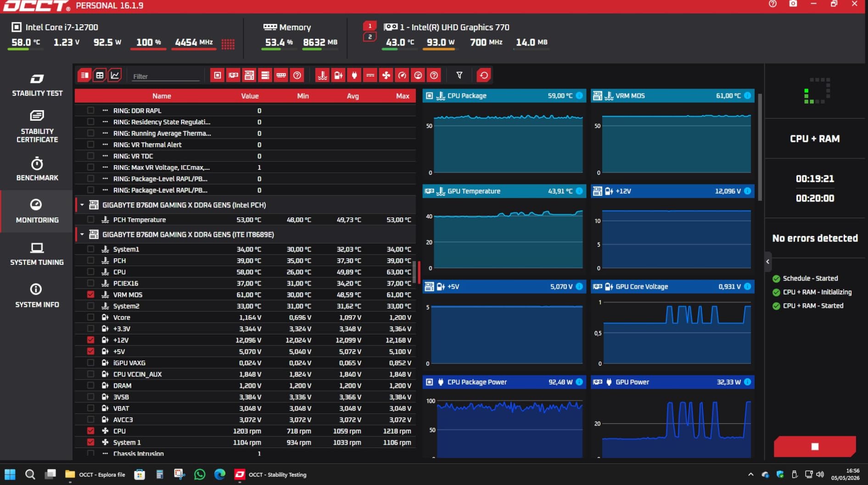
Task: Open help from the title bar question icon
Action: [x=773, y=4]
